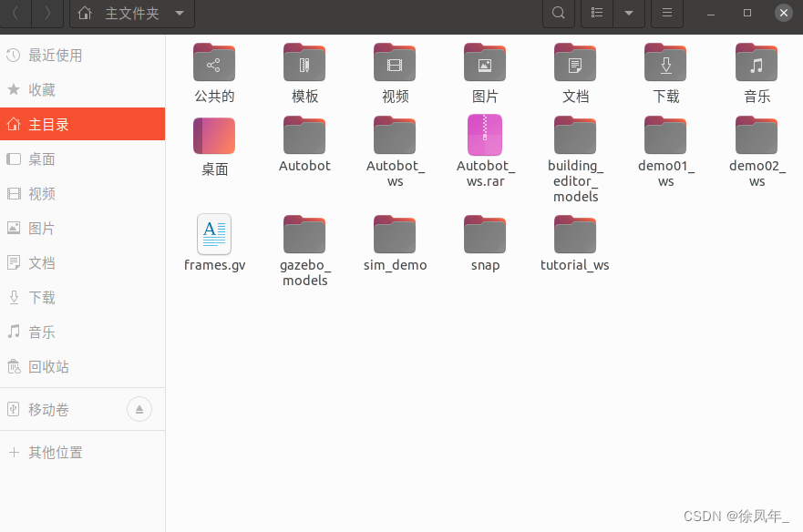This screenshot has height=532, width=803.
Task: Go to 图片 in the sidebar
Action: pyautogui.click(x=82, y=229)
